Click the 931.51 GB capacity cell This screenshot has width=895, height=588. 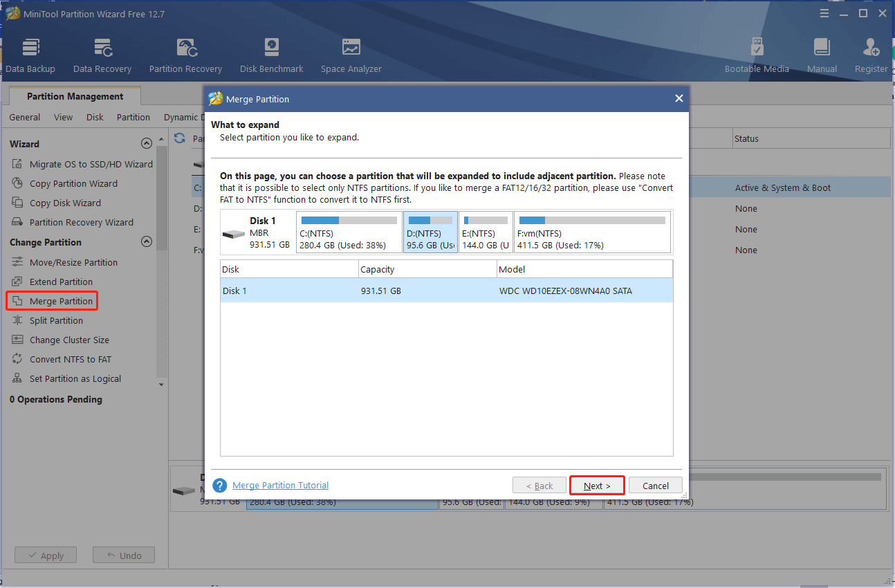(381, 291)
